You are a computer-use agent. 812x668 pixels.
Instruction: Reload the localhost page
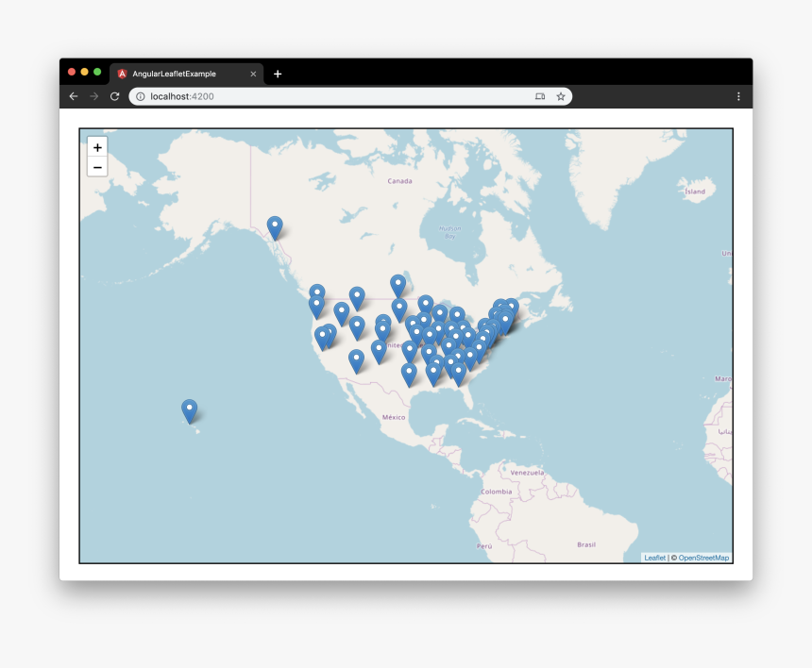click(x=115, y=96)
